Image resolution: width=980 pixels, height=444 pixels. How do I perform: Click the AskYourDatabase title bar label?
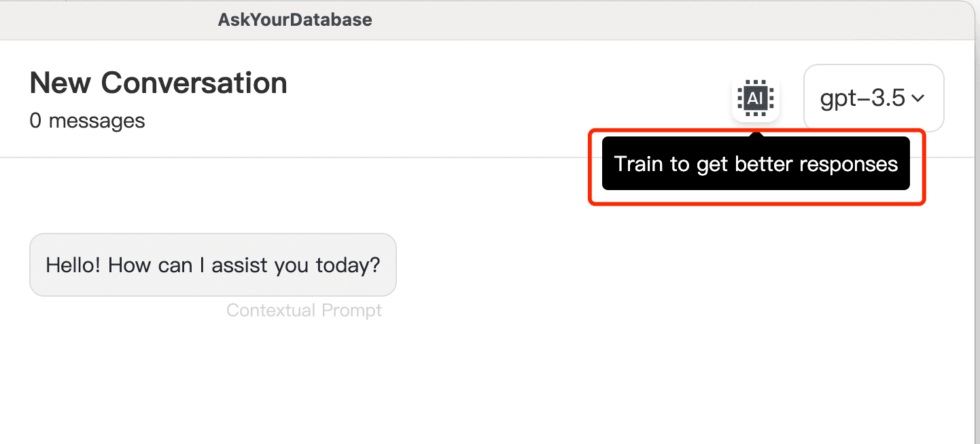(x=295, y=20)
